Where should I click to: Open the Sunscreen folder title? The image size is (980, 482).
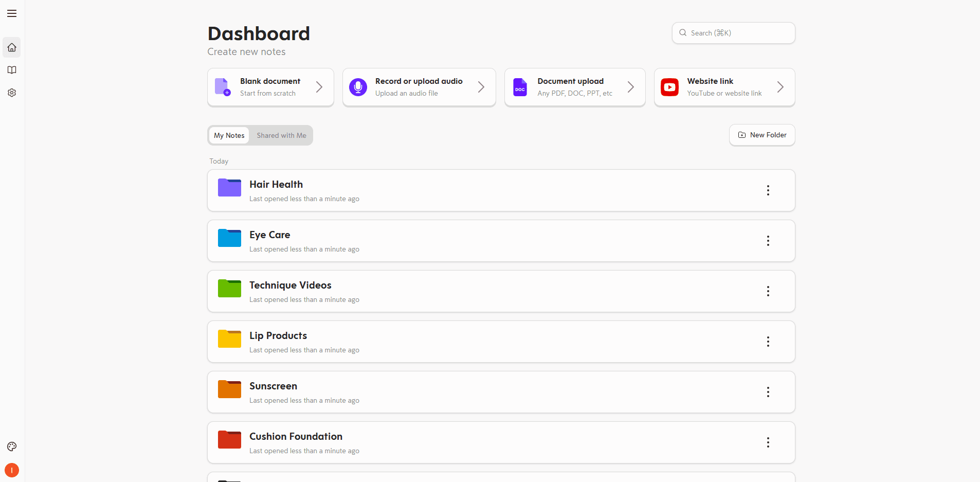[x=274, y=386]
